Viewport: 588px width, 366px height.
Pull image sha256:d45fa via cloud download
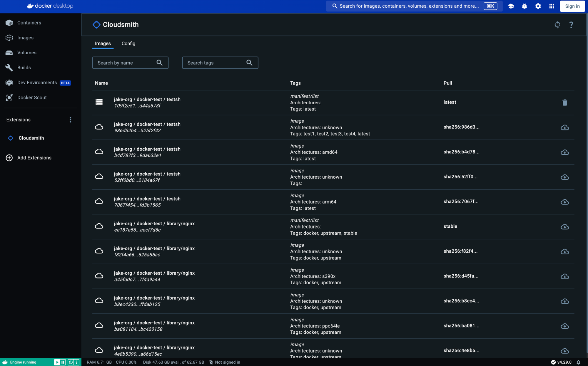565,276
